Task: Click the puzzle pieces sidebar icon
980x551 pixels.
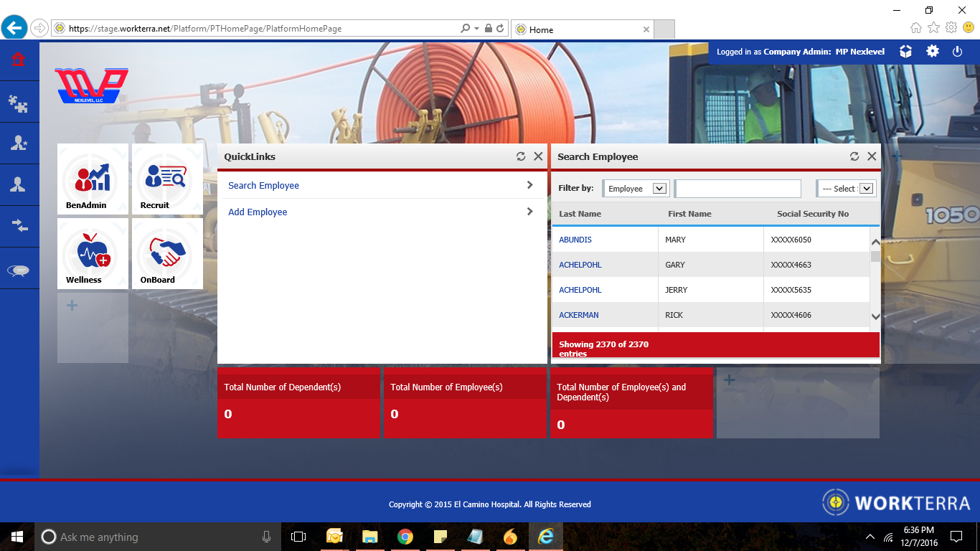Action: click(x=19, y=104)
